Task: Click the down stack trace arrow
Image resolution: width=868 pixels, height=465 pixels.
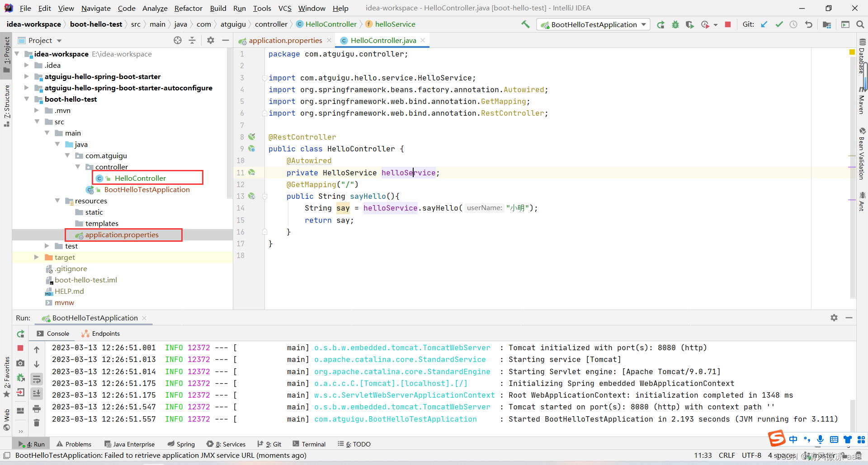Action: [37, 364]
